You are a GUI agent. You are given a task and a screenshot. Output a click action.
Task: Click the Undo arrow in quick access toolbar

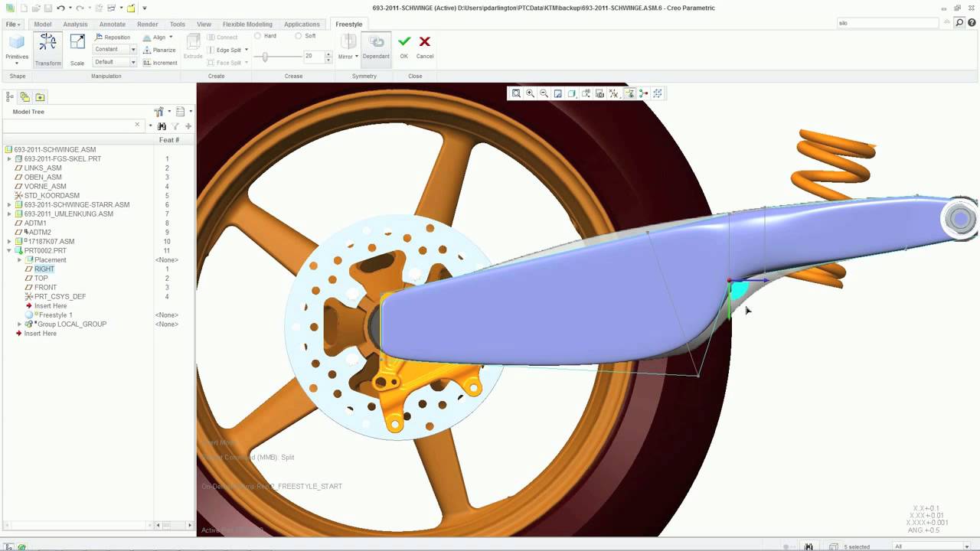click(60, 8)
